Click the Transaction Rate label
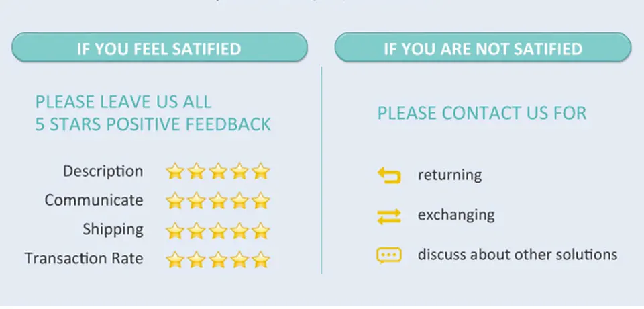The height and width of the screenshot is (309, 644). 84,259
